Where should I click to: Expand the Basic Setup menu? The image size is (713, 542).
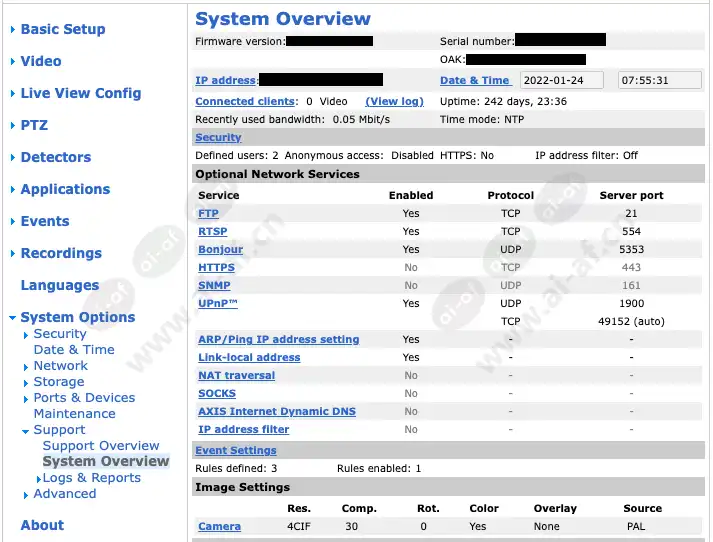pos(63,29)
